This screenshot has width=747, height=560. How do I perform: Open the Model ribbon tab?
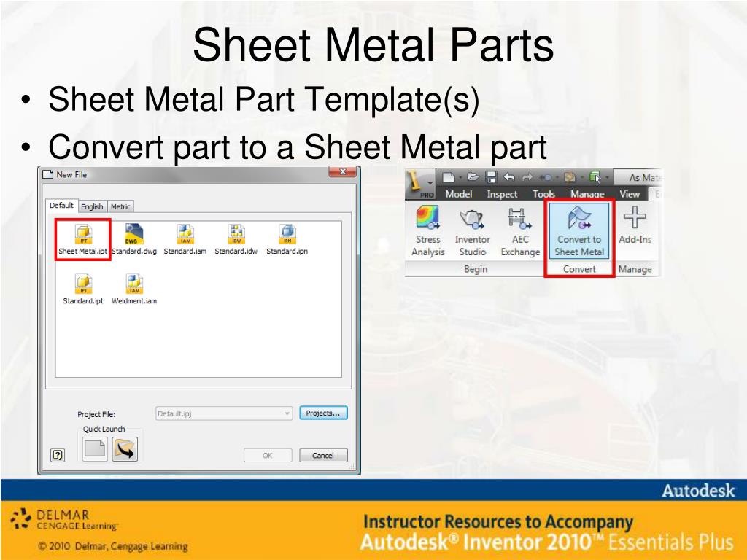point(459,194)
